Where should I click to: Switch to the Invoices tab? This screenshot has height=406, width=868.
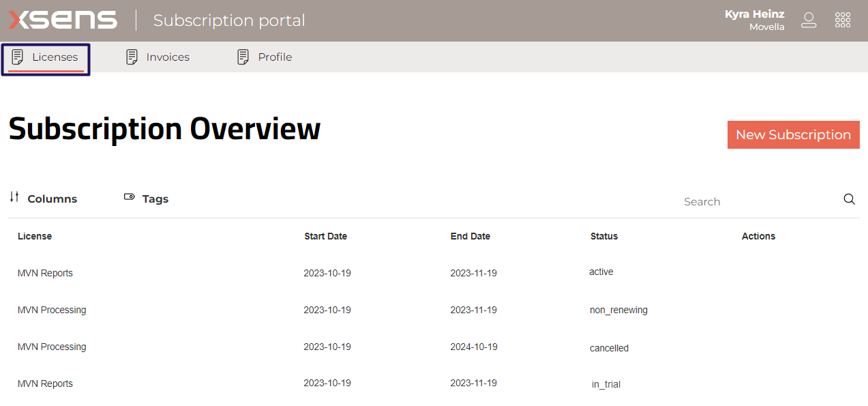click(x=167, y=57)
